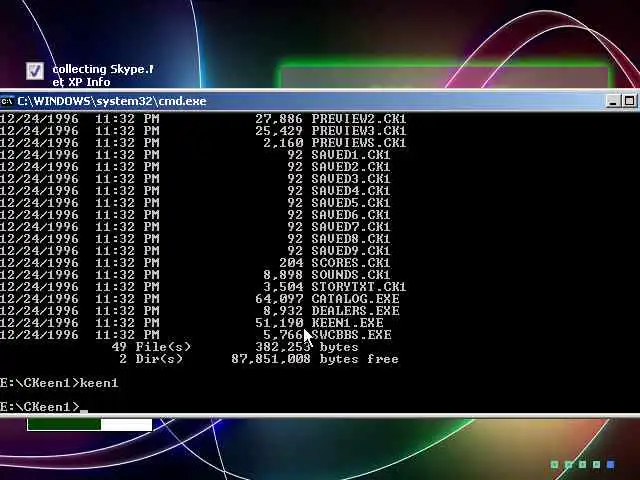The width and height of the screenshot is (640, 480).
Task: Click the 49 File(s) summary text
Action: [151, 347]
